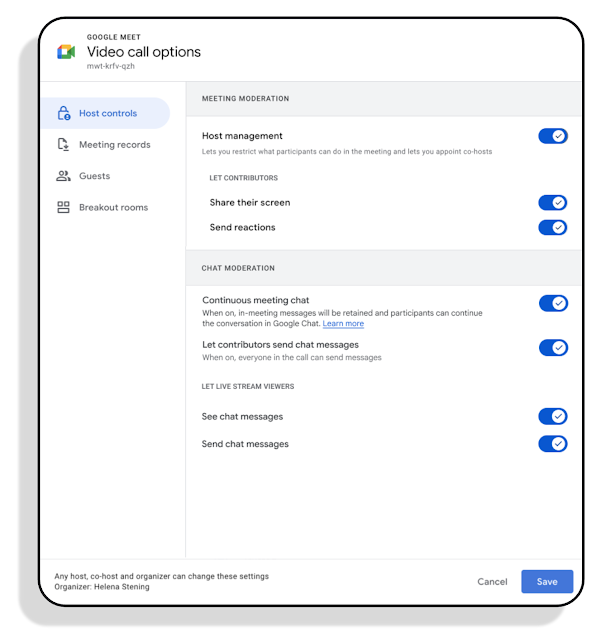Disable the Host management toggle
Image resolution: width=606 pixels, height=639 pixels.
[552, 136]
